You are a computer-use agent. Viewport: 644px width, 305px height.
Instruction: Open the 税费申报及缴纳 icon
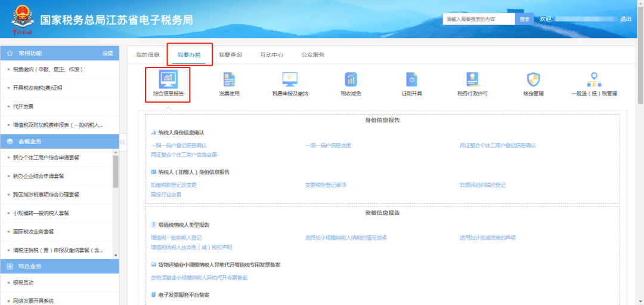(x=290, y=79)
